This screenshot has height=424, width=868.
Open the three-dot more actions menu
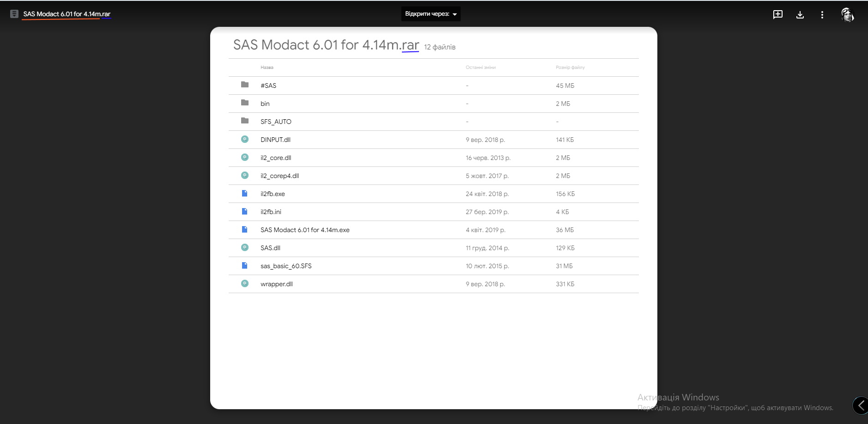tap(822, 15)
